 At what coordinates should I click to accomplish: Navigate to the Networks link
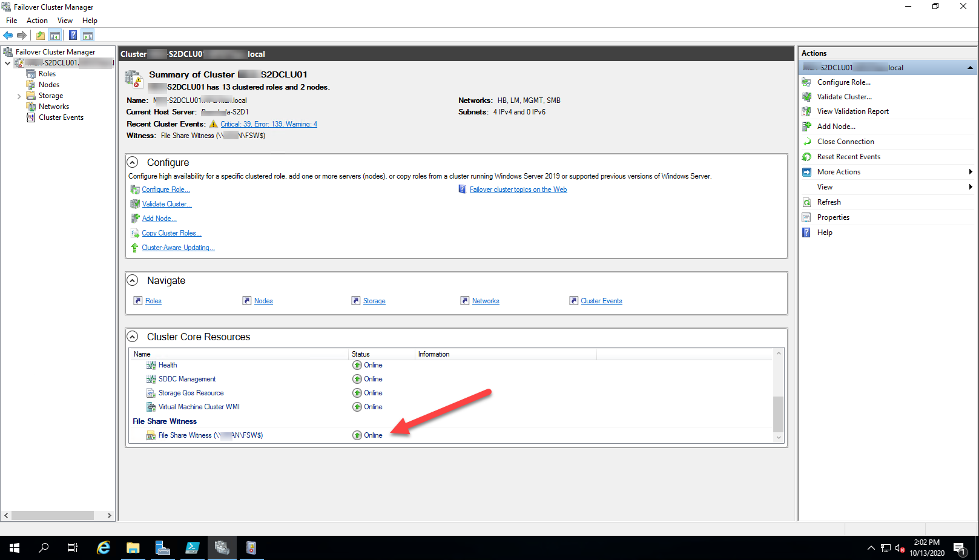tap(486, 301)
